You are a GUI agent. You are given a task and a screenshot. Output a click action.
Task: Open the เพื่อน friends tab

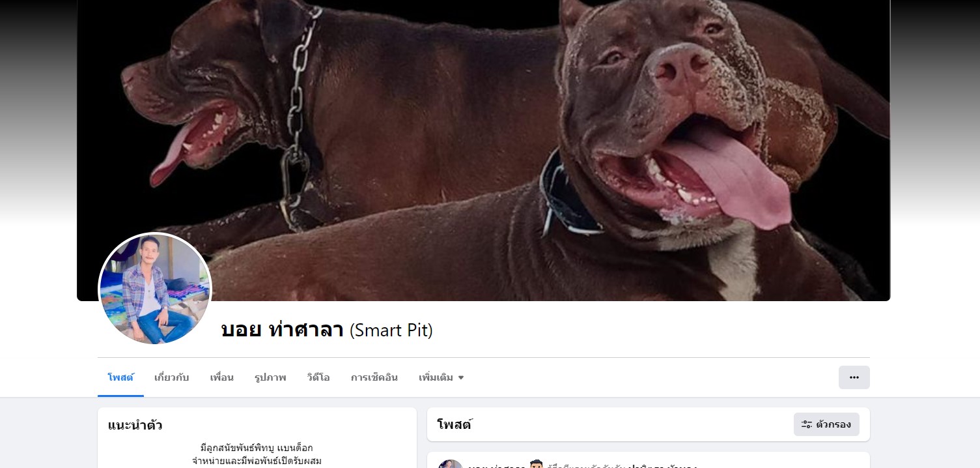(x=222, y=377)
